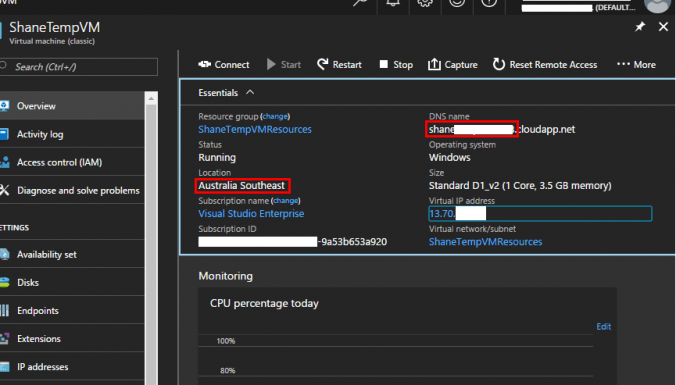Open the Disks sidebar item

click(x=72, y=282)
